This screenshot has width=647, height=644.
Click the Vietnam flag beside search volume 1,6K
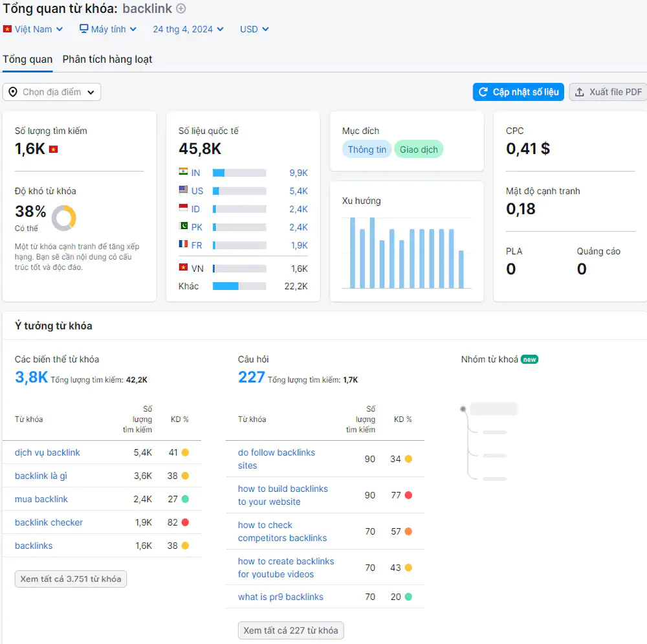(53, 150)
